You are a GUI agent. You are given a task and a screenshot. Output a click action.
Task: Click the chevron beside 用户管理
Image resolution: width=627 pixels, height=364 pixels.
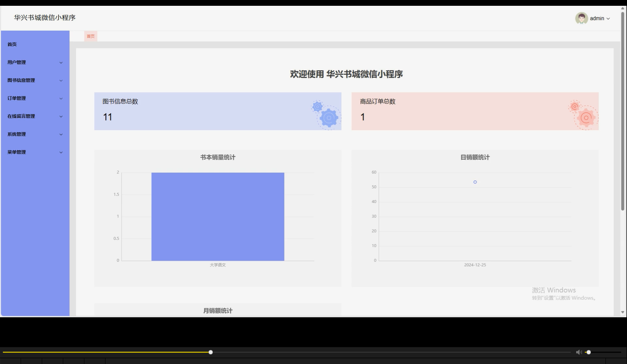pyautogui.click(x=61, y=62)
